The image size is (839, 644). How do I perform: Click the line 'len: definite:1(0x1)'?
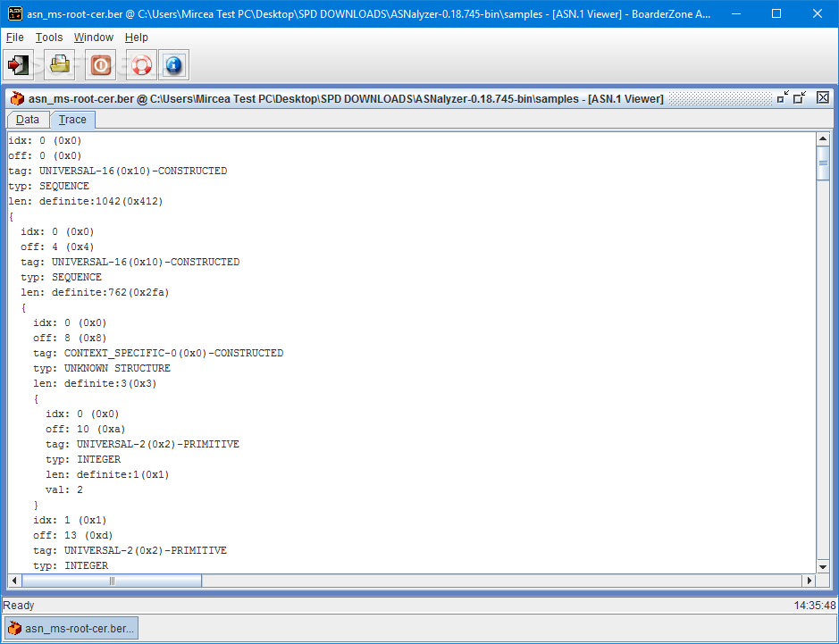107,474
